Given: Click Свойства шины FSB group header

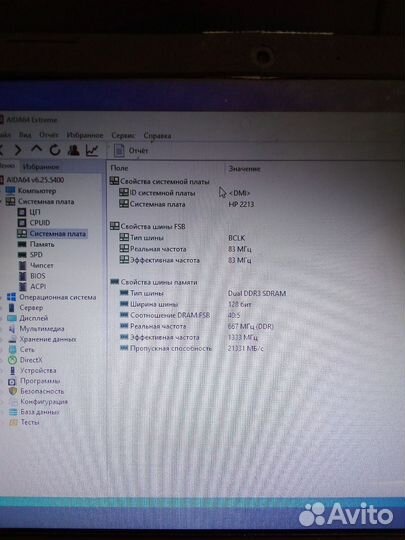Looking at the screenshot, I should tap(153, 226).
